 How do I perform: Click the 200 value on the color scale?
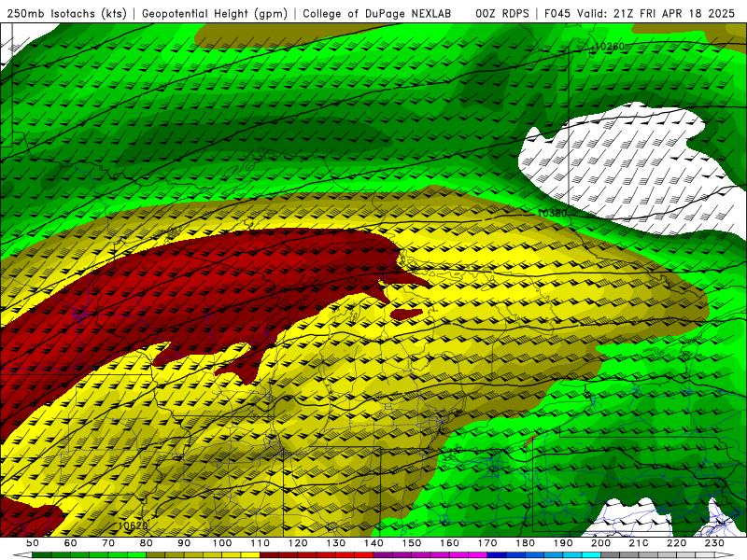601,543
